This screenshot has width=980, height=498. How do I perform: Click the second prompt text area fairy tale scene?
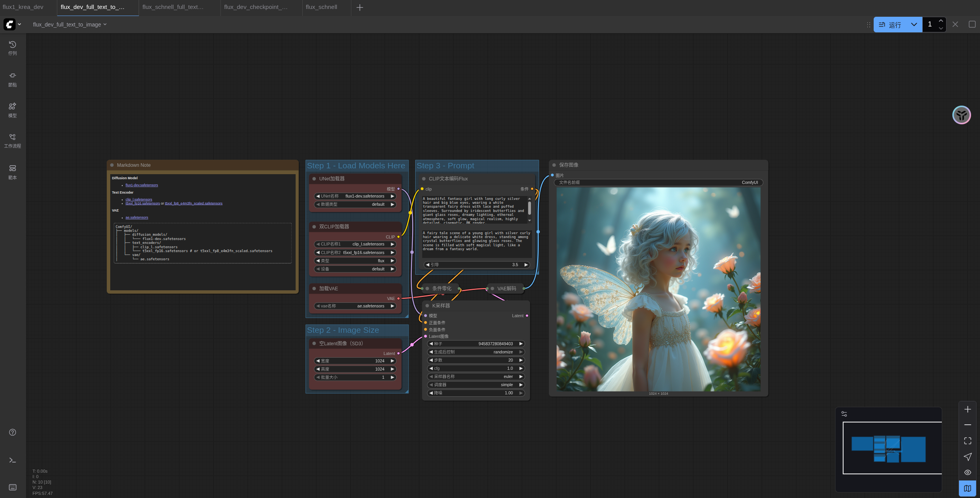tap(477, 244)
